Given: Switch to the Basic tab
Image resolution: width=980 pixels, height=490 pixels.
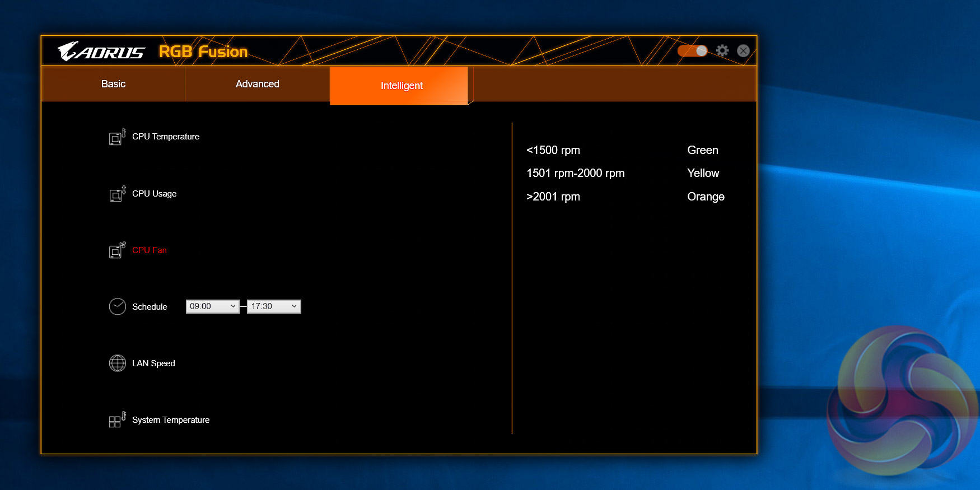Looking at the screenshot, I should click(113, 84).
